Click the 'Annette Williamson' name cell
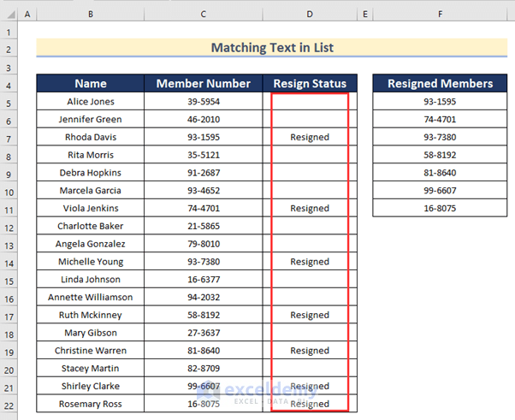 pos(91,298)
